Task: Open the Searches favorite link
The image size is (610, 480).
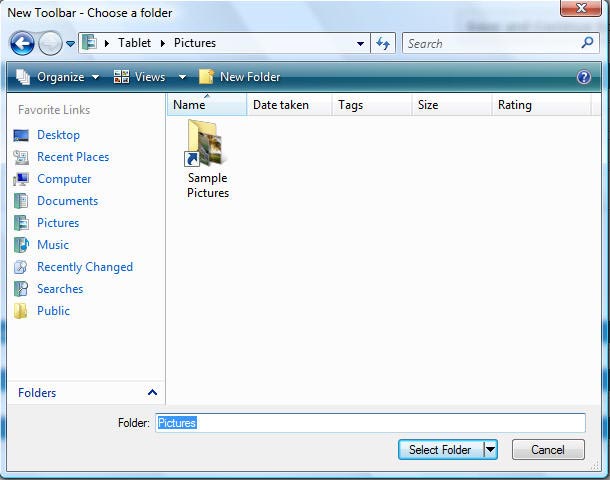Action: pyautogui.click(x=60, y=289)
